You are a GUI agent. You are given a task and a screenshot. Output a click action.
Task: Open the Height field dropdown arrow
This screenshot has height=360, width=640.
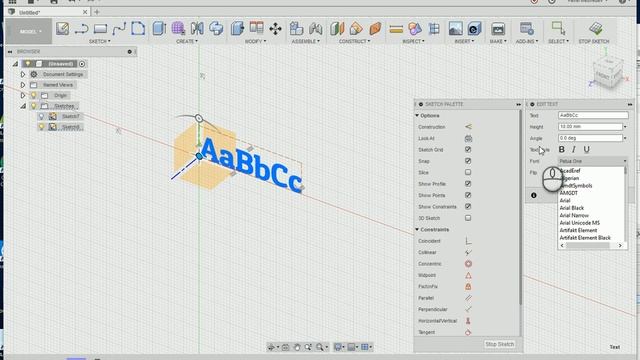[625, 127]
